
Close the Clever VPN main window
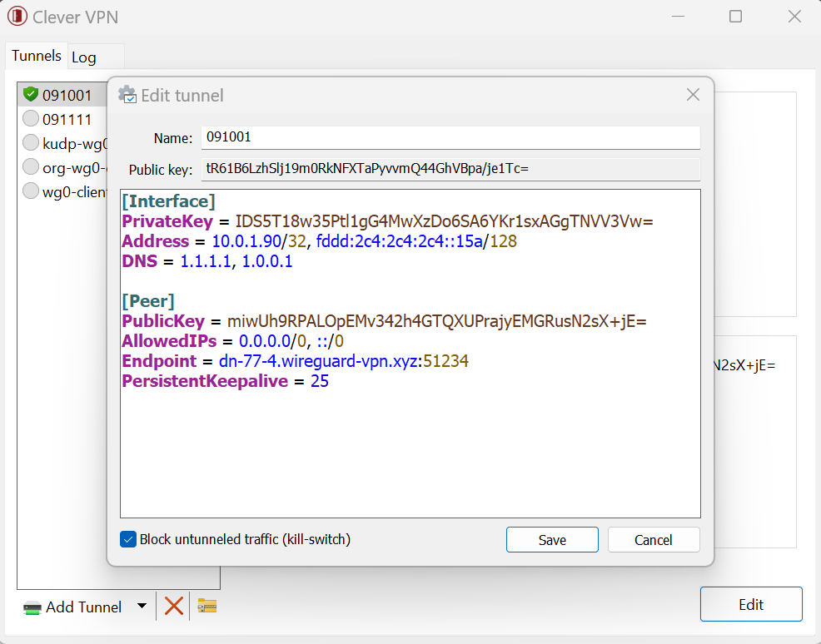794,16
